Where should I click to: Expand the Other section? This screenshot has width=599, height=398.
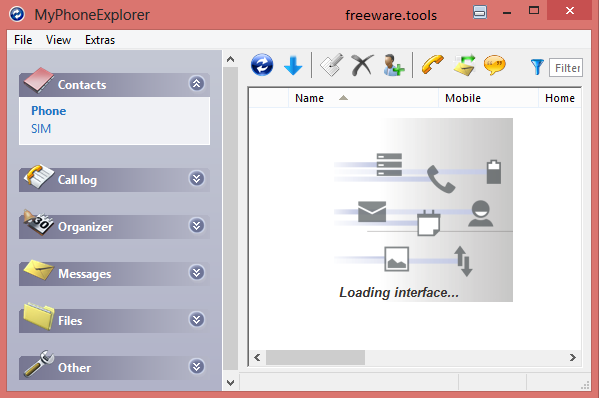tap(196, 367)
